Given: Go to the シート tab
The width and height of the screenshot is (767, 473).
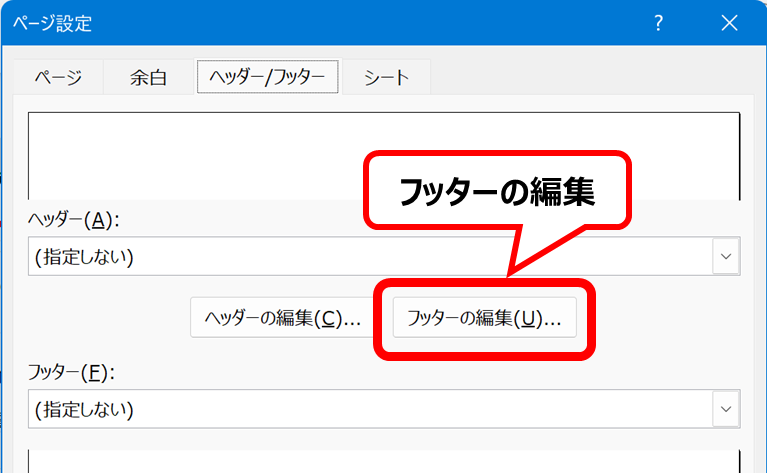Looking at the screenshot, I should coord(386,77).
